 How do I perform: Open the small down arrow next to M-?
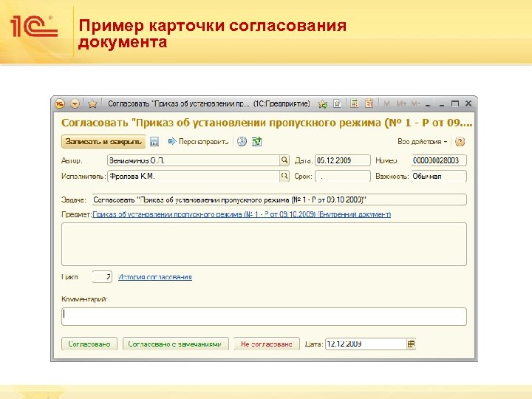tap(428, 105)
